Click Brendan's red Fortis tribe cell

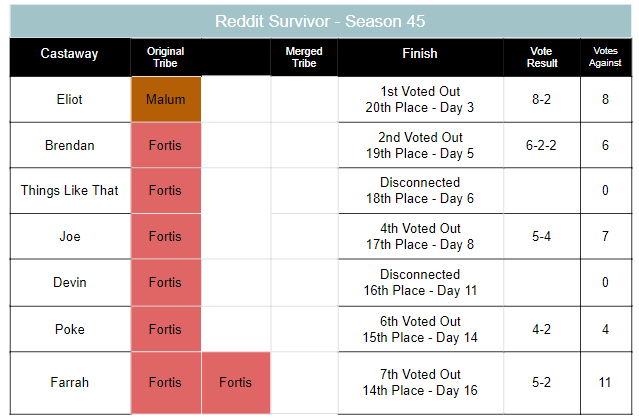pos(165,145)
